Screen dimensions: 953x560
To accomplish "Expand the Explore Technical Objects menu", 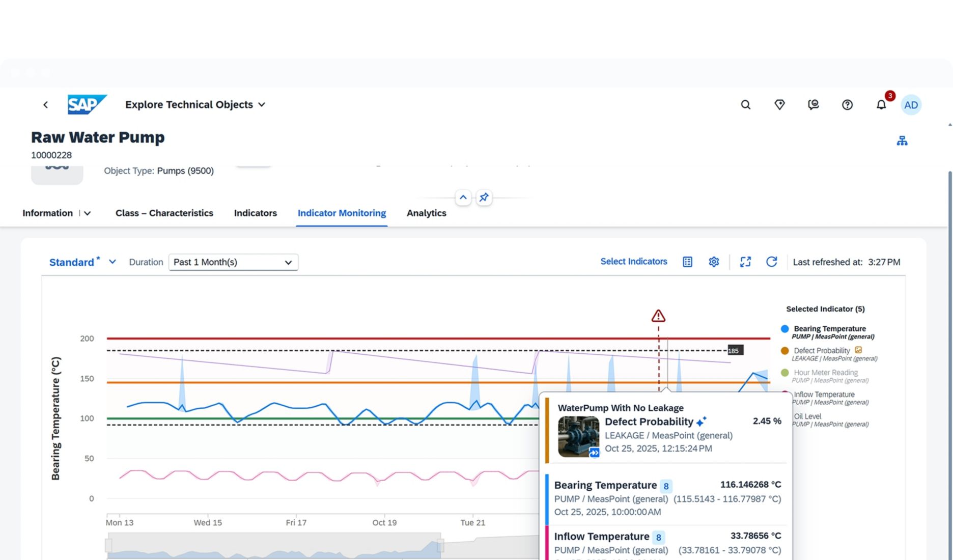I will tap(262, 105).
